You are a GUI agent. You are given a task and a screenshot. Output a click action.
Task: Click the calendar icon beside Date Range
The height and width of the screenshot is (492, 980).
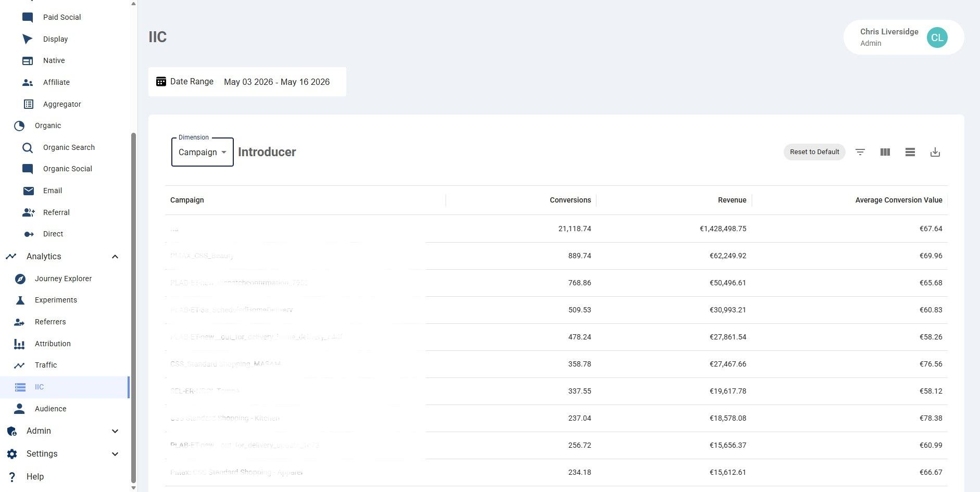click(161, 82)
